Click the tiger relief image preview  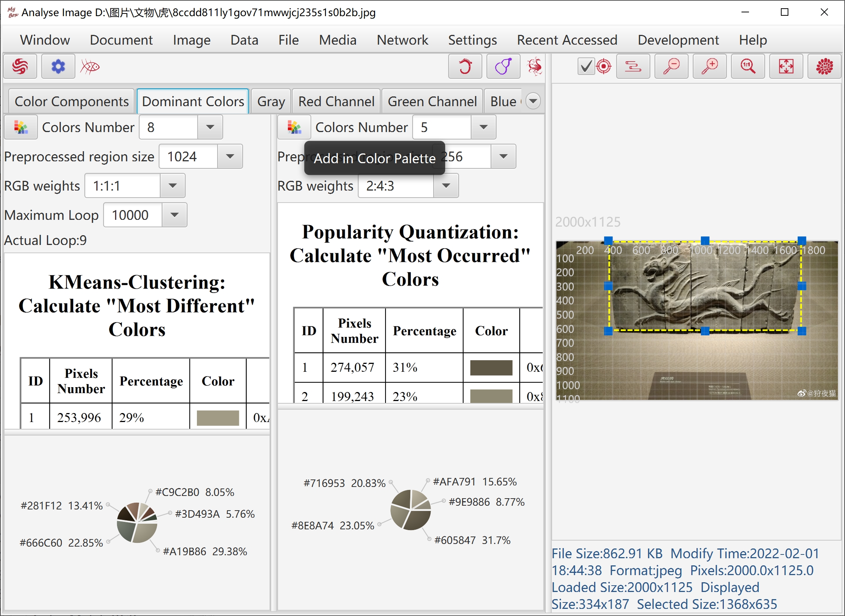pos(697,320)
